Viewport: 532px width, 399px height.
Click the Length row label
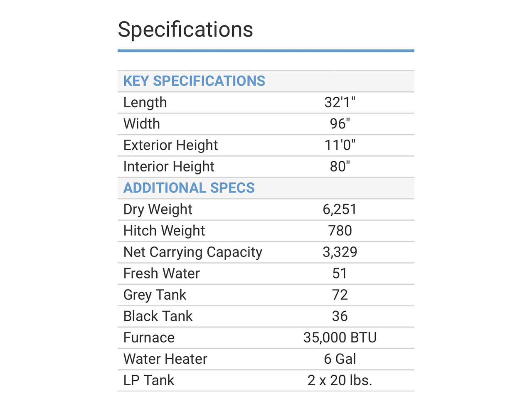click(145, 103)
